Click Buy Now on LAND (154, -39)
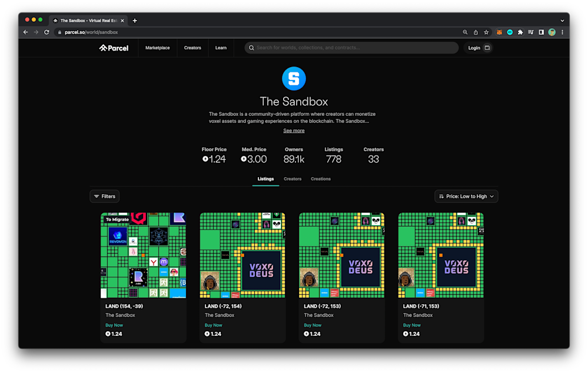Image resolution: width=588 pixels, height=373 pixels. [114, 325]
